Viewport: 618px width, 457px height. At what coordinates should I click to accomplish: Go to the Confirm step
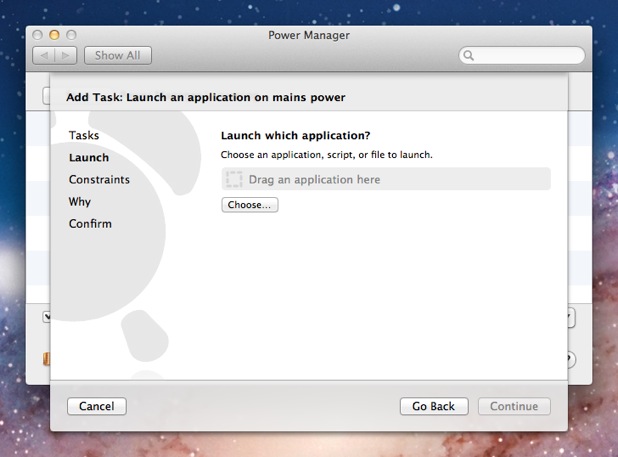coord(90,224)
